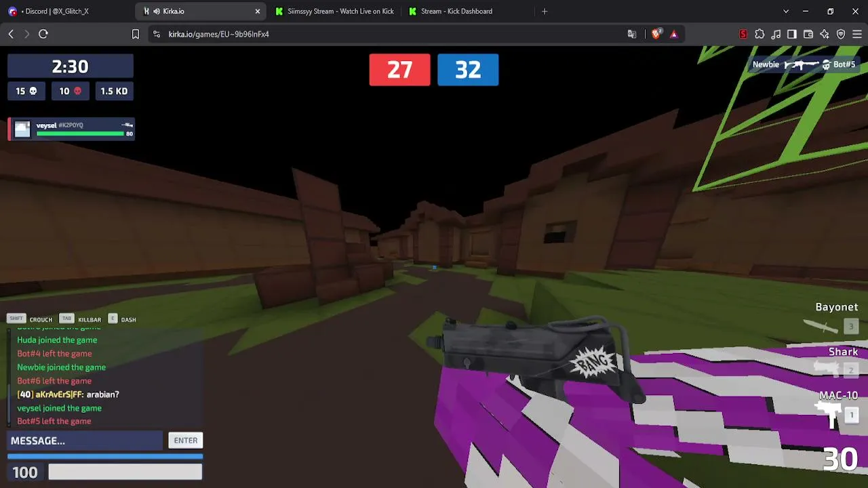Image resolution: width=868 pixels, height=488 pixels.
Task: Go back using the browser back arrow
Action: tap(11, 34)
